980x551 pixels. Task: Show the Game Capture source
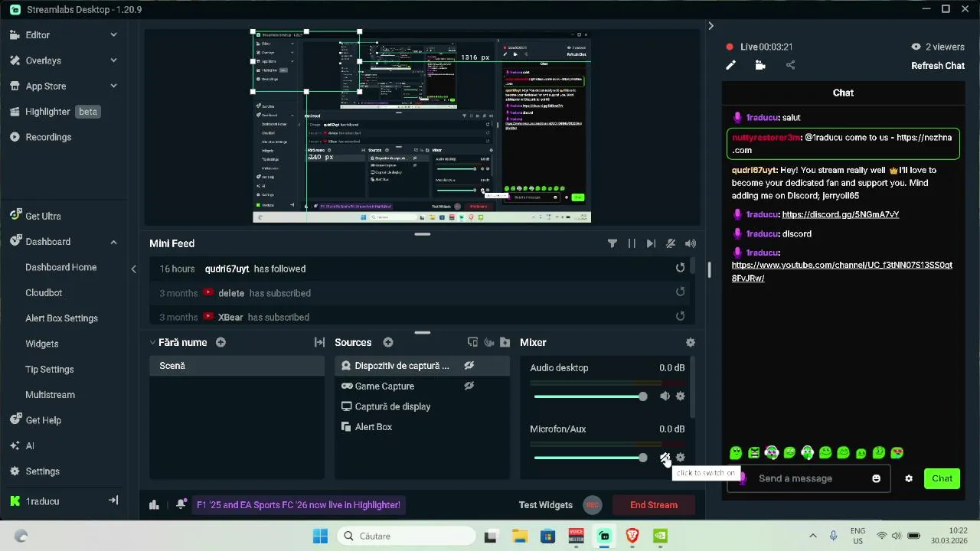[469, 386]
